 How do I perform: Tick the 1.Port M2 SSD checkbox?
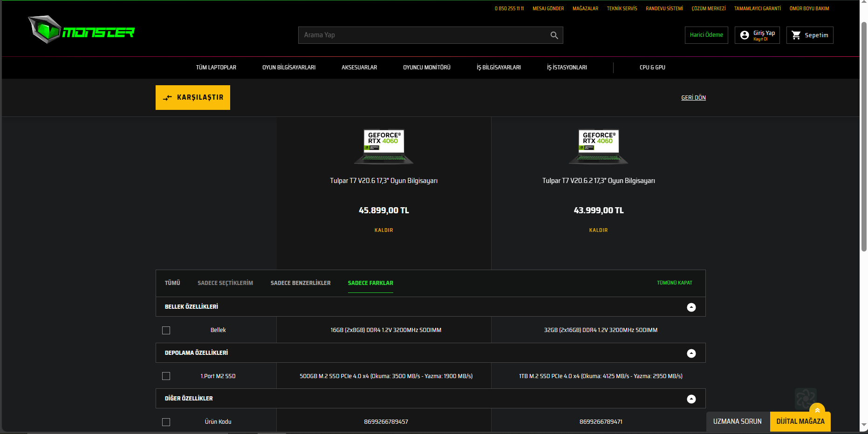pyautogui.click(x=166, y=376)
